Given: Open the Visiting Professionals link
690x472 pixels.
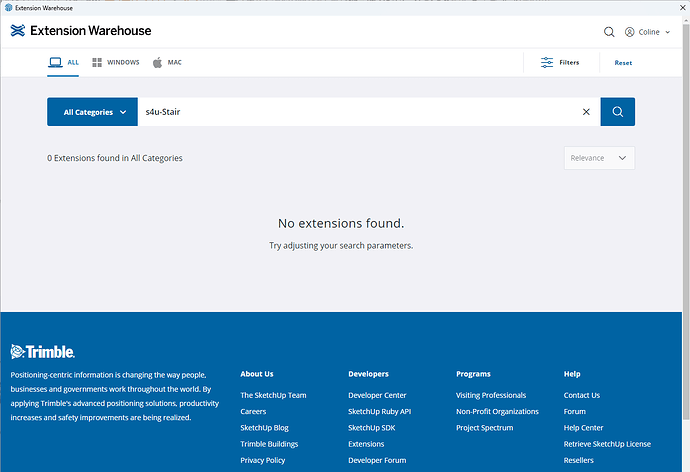Looking at the screenshot, I should point(491,395).
